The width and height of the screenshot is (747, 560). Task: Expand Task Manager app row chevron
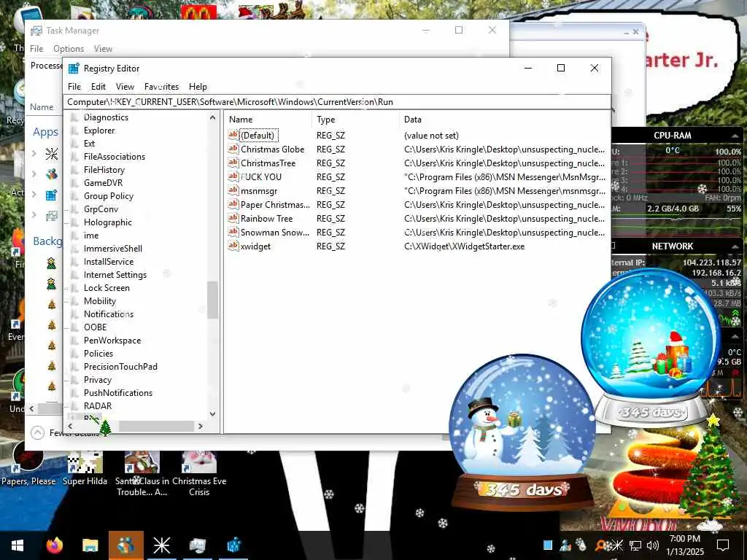click(x=34, y=215)
